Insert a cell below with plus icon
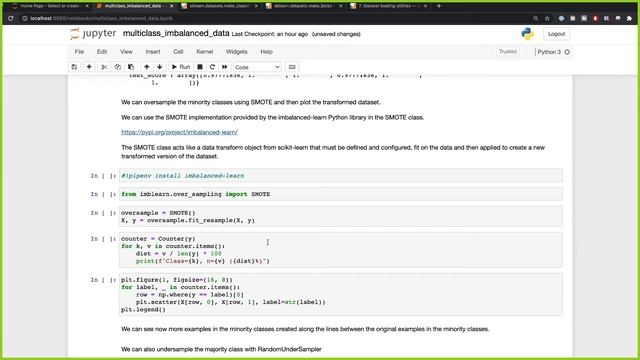 click(x=89, y=67)
